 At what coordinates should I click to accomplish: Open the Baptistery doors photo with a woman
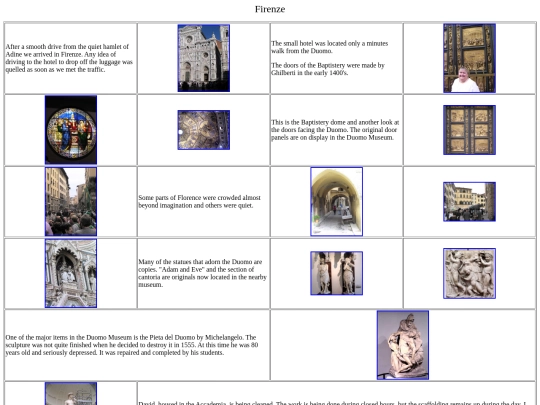point(469,58)
